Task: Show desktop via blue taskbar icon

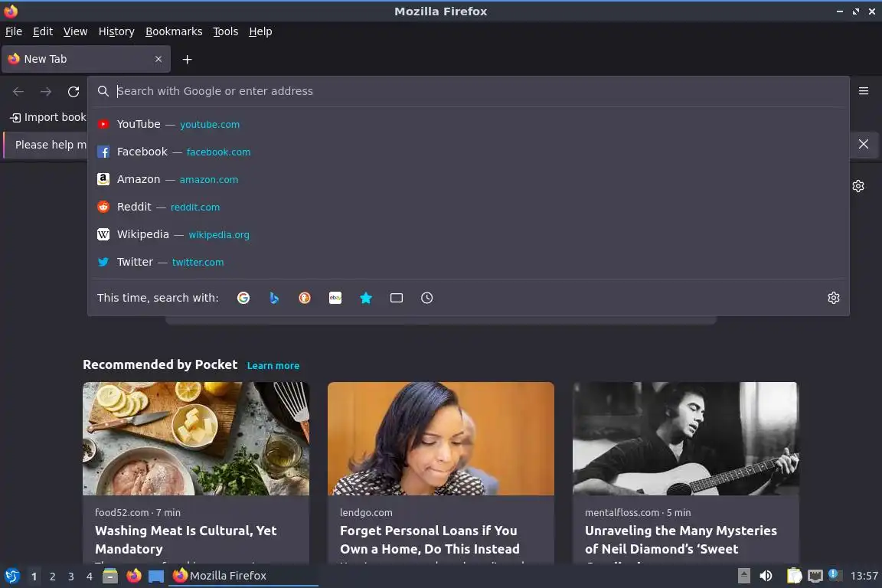Action: click(x=156, y=576)
